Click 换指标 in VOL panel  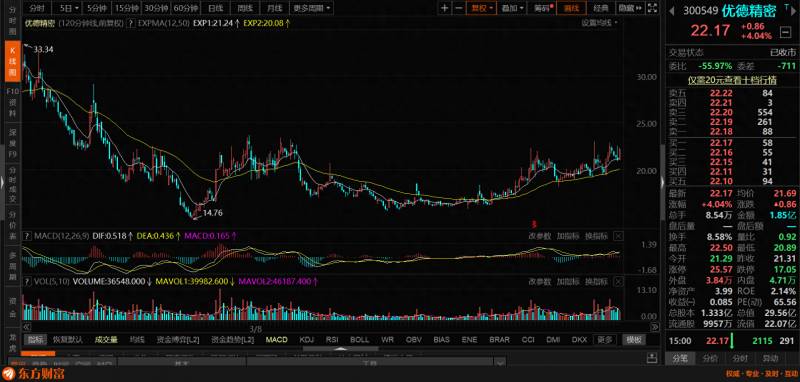pyautogui.click(x=595, y=282)
